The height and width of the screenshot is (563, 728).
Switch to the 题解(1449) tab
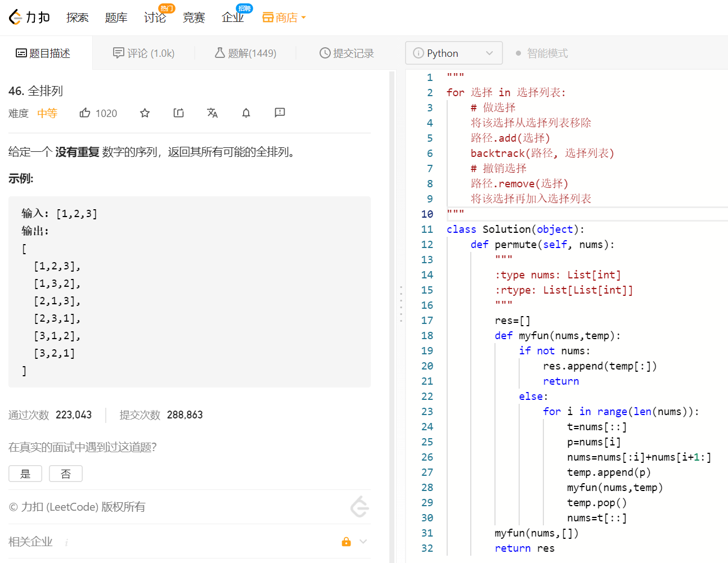[246, 53]
